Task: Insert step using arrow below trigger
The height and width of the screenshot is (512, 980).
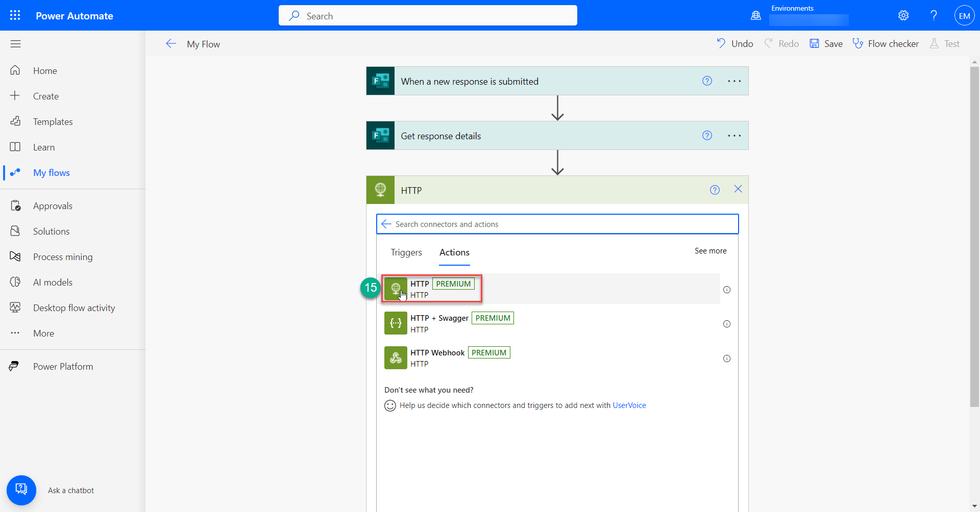Action: click(557, 108)
